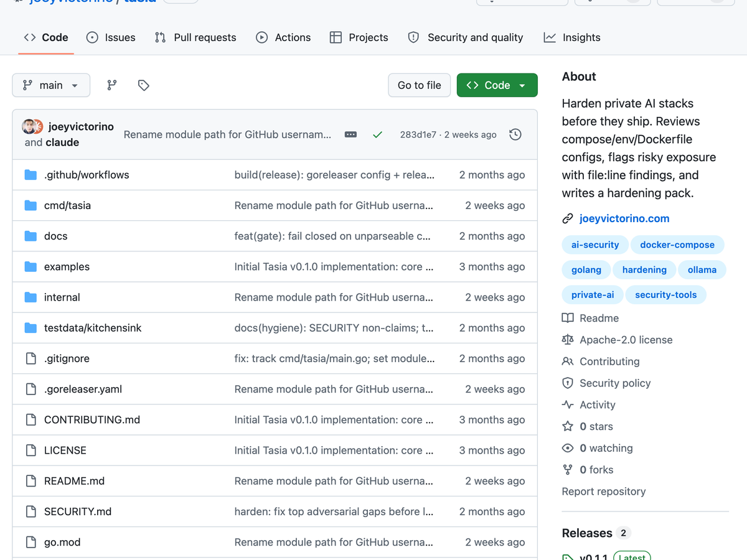
Task: View commit history clock icon
Action: 515,134
